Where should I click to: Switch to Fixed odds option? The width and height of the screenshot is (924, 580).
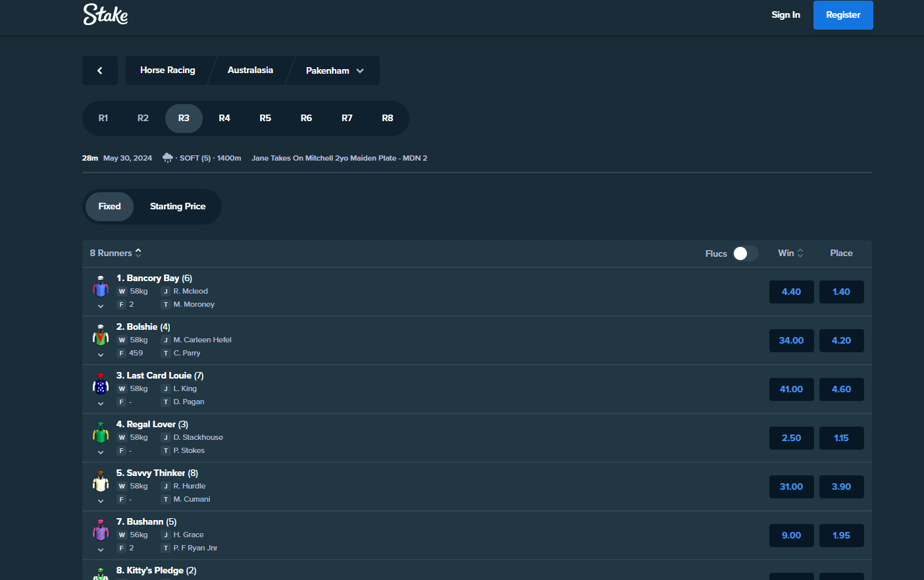click(109, 207)
